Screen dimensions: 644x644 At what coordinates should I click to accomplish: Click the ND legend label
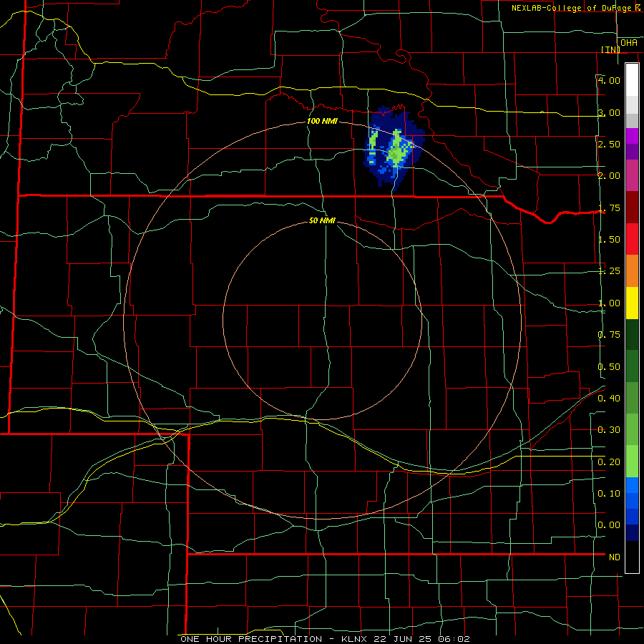pos(615,557)
